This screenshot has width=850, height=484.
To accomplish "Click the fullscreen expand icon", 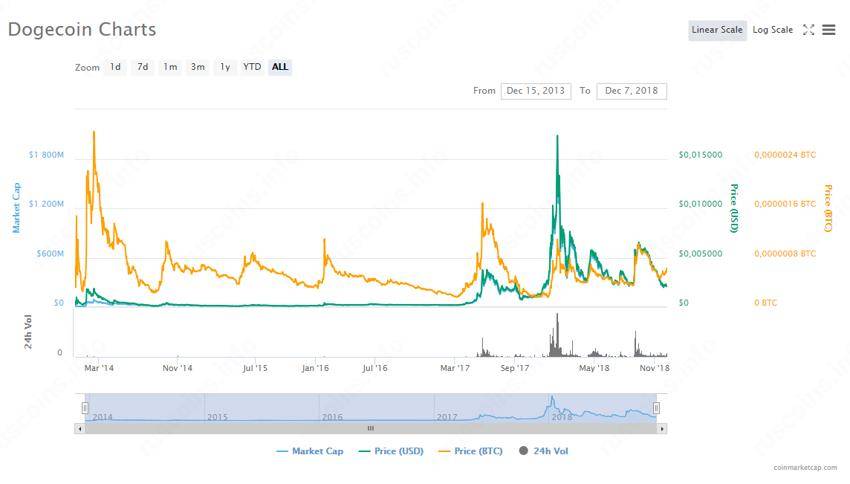I will point(808,30).
